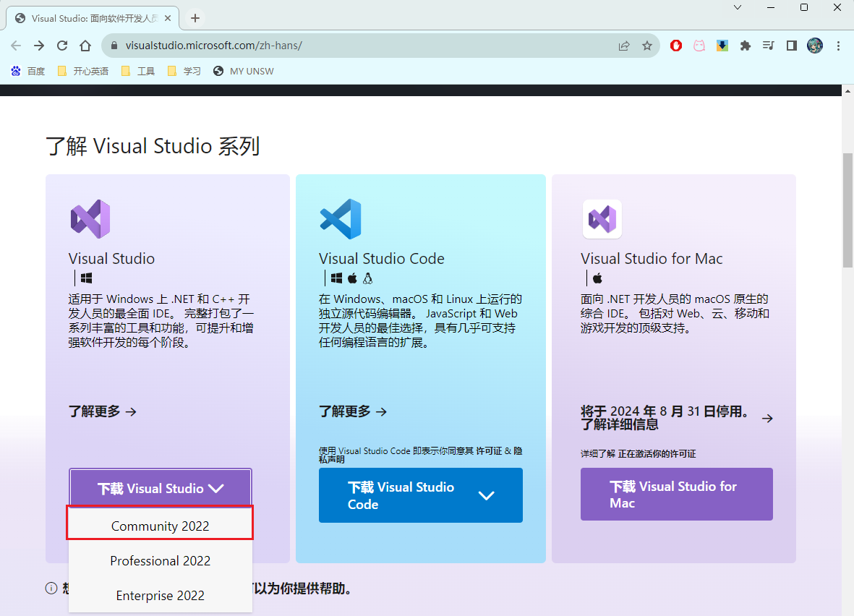Open the 开心英语 bookmark folder

[x=83, y=72]
